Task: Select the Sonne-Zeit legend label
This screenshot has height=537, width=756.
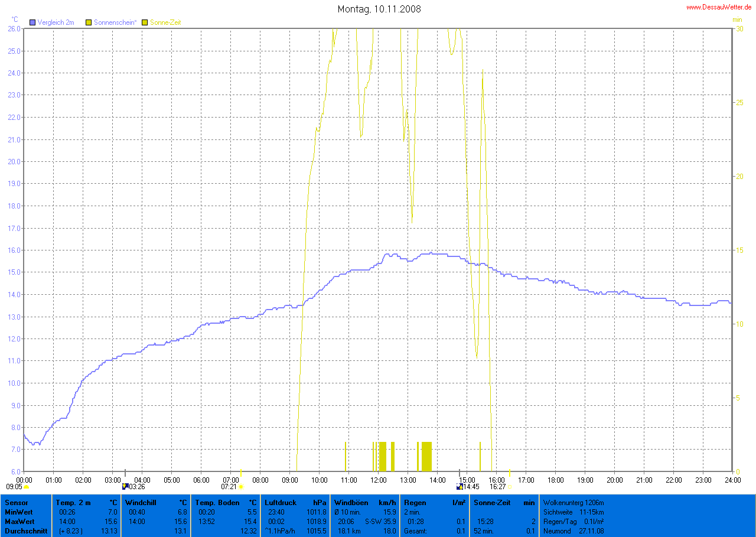Action: coord(165,22)
